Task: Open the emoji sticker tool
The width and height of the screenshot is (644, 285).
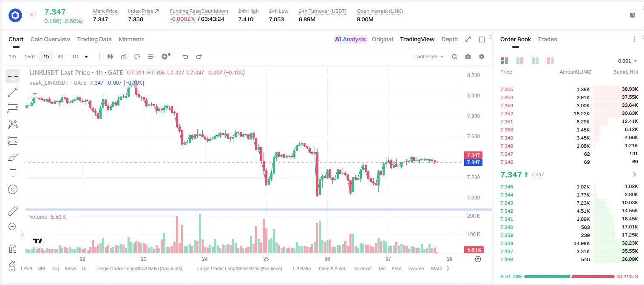Action: pyautogui.click(x=13, y=189)
